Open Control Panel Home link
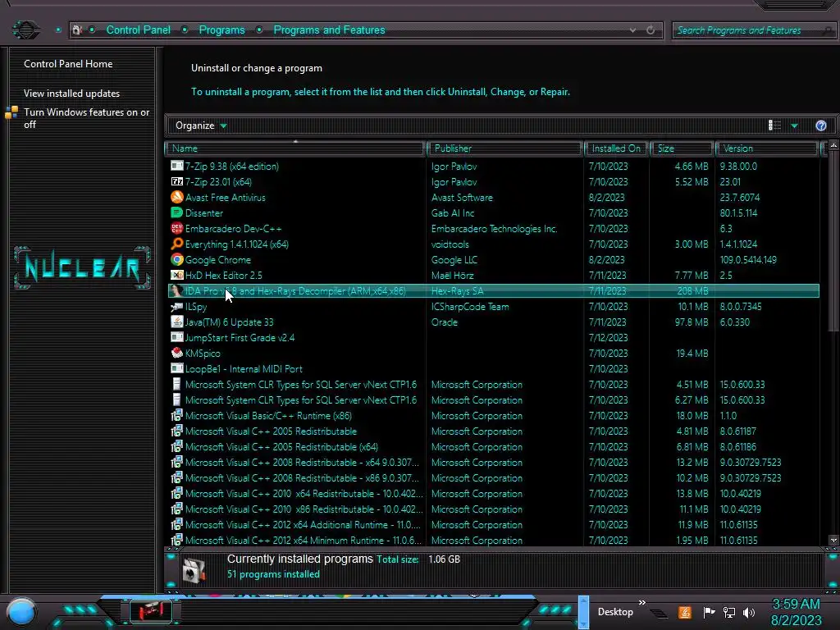The image size is (840, 630). (68, 64)
